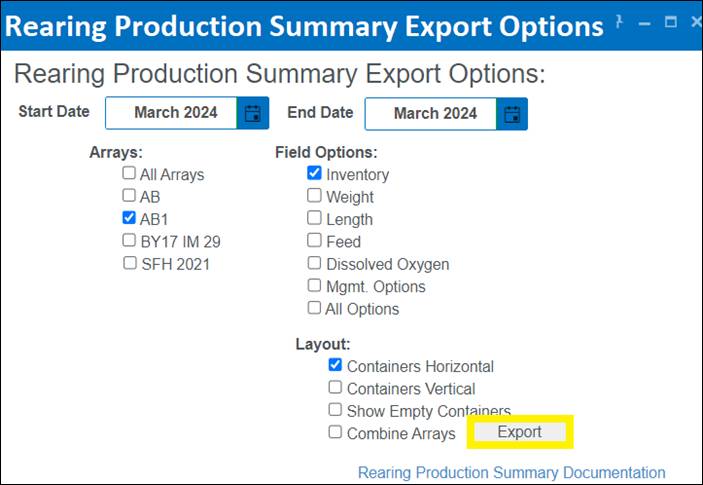The width and height of the screenshot is (703, 485).
Task: Uncheck the Inventory field option
Action: [315, 173]
